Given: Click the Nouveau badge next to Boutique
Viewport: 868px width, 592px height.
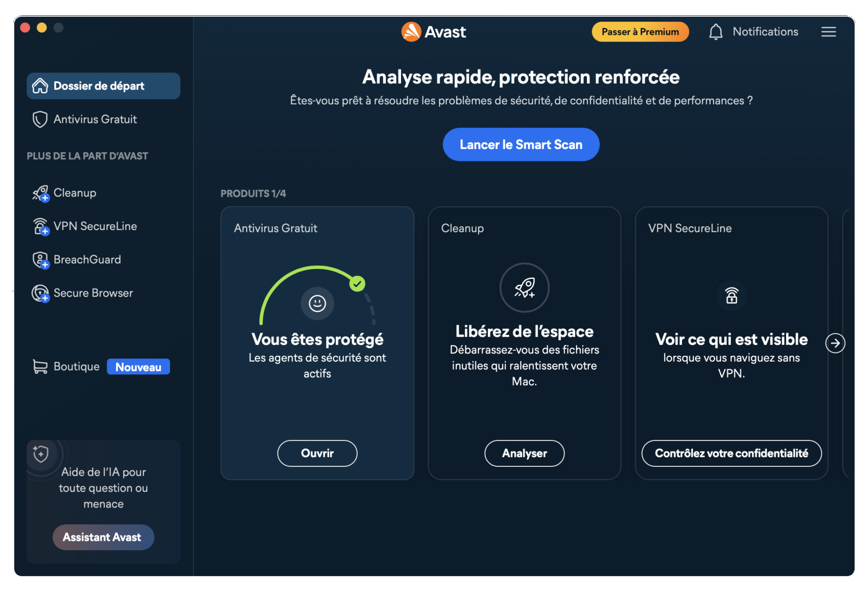Looking at the screenshot, I should (138, 367).
